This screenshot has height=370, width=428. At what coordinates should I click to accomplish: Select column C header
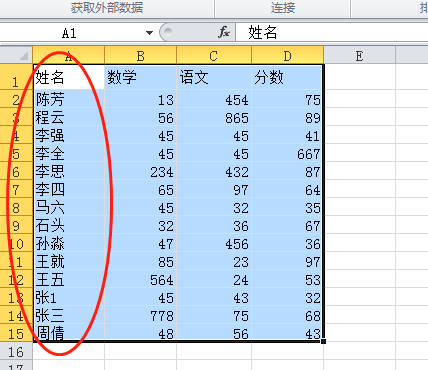pyautogui.click(x=214, y=55)
